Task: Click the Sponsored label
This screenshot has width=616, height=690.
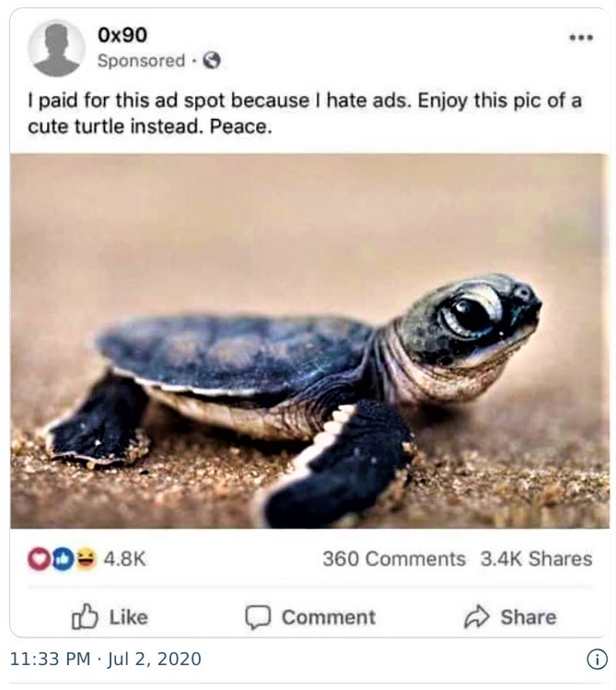Action: [141, 61]
